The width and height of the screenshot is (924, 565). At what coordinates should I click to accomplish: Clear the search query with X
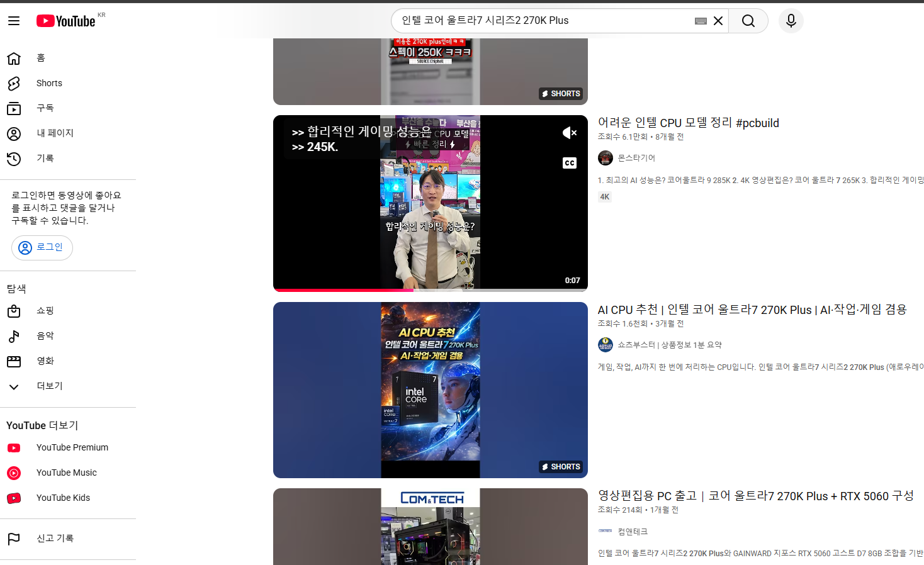point(718,21)
